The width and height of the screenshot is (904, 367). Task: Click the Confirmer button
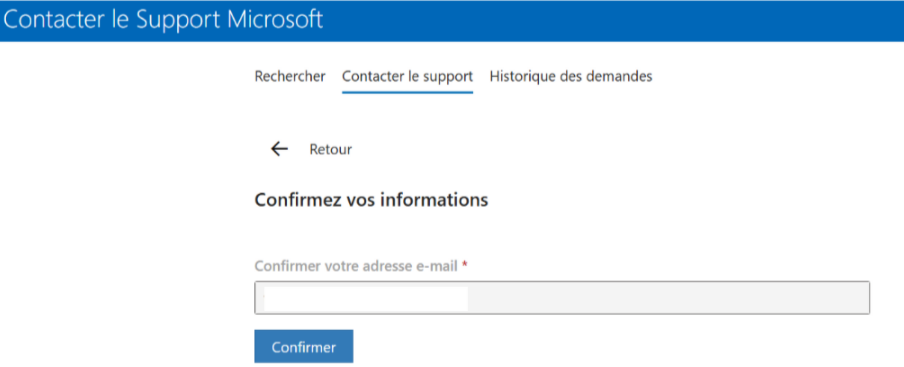click(304, 347)
